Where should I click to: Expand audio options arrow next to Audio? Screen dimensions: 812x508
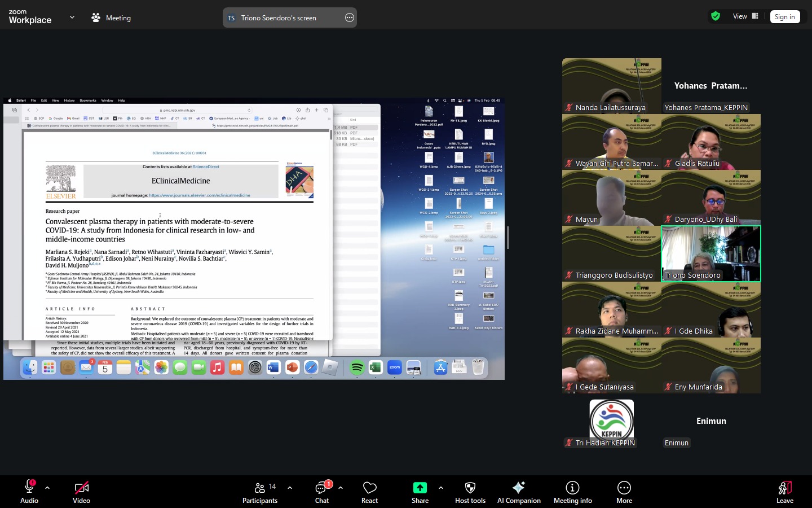tap(47, 488)
